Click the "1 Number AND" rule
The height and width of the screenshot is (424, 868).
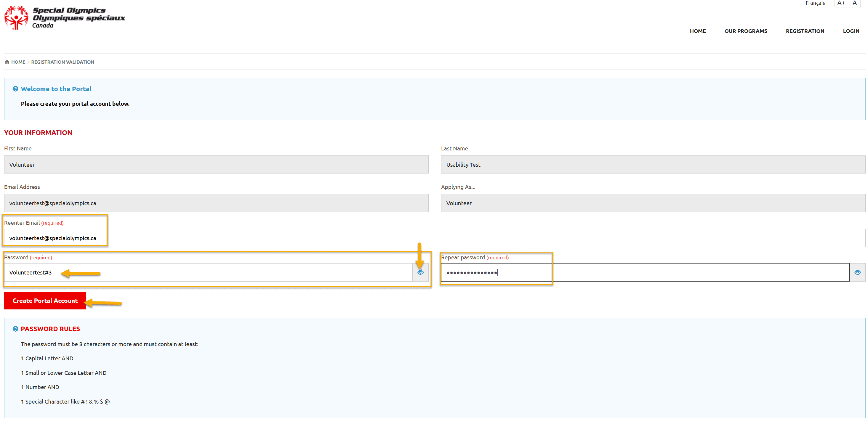40,387
